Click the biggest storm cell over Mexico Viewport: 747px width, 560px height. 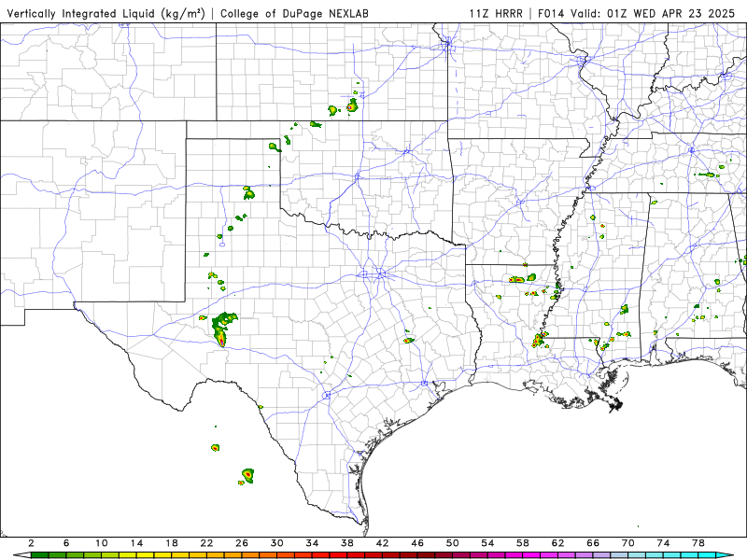(x=247, y=475)
